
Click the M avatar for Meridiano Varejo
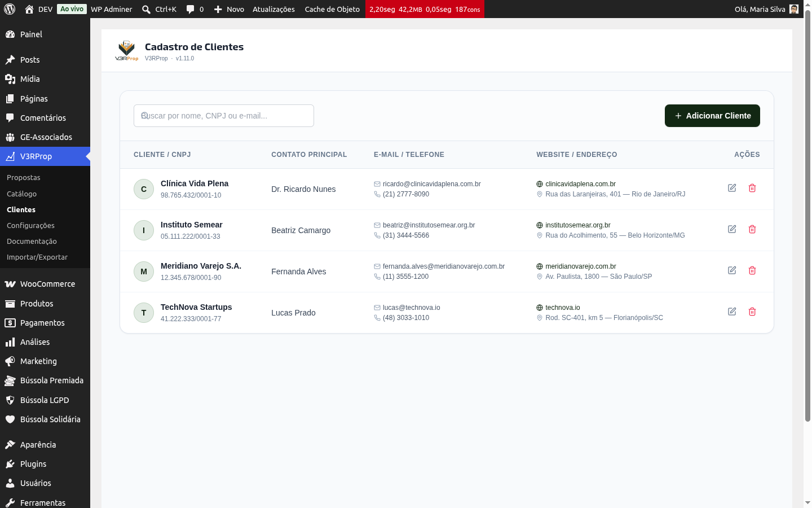144,271
